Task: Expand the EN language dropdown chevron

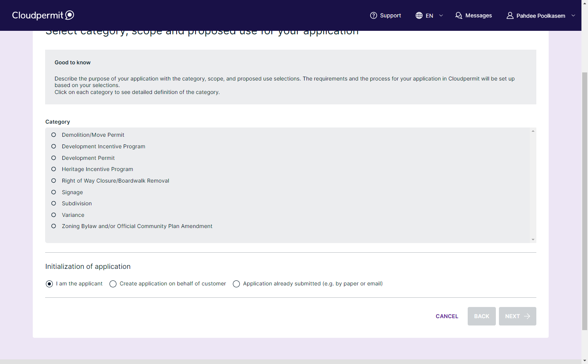Action: coord(441,15)
